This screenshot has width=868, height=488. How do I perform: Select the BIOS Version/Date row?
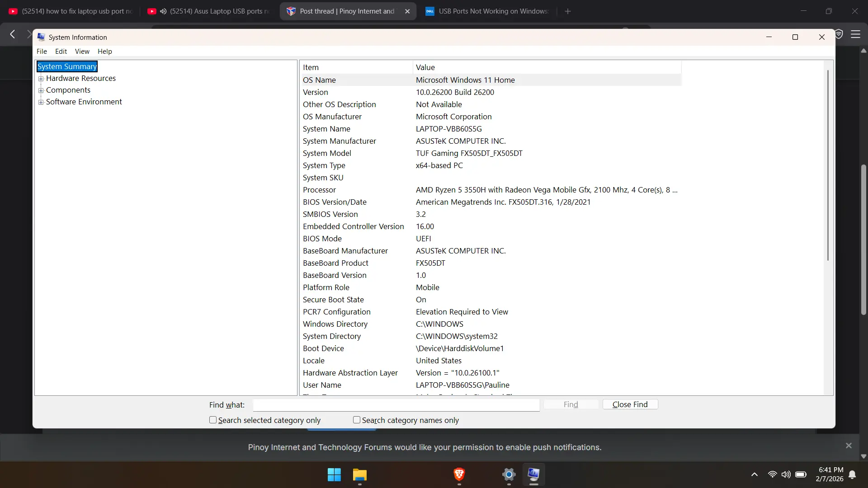pyautogui.click(x=491, y=202)
